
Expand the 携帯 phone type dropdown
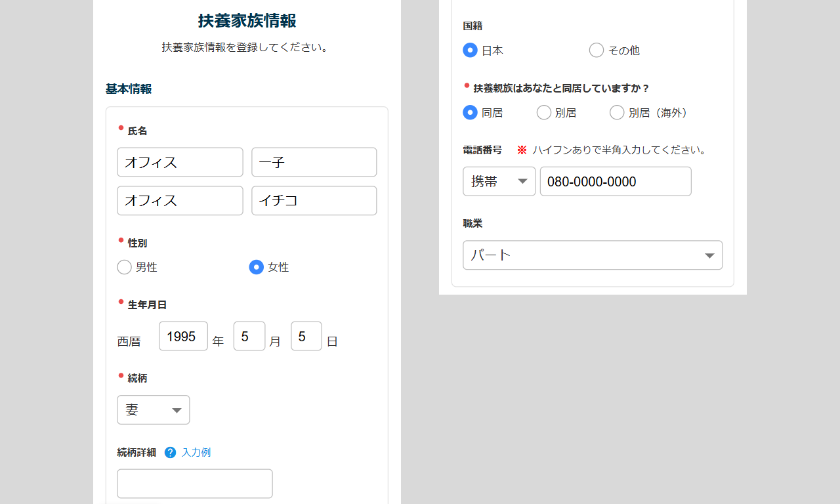point(499,181)
